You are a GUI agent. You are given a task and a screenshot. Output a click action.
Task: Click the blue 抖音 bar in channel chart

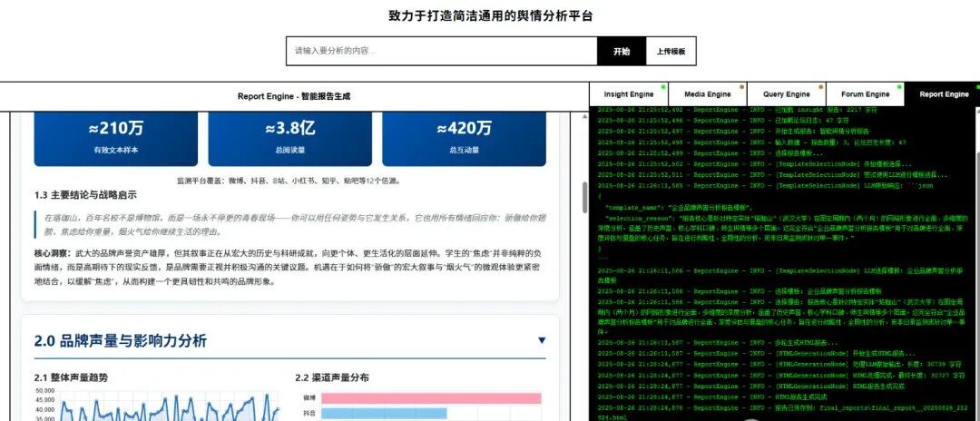(383, 414)
